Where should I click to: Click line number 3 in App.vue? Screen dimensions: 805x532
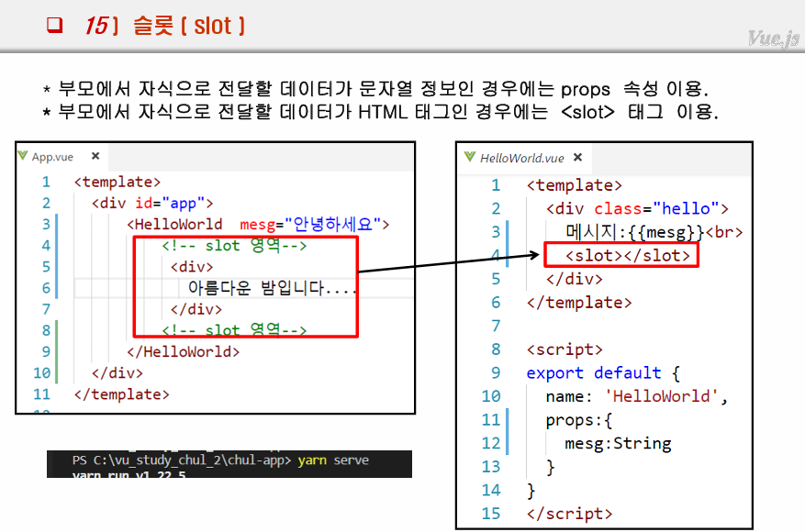point(46,224)
